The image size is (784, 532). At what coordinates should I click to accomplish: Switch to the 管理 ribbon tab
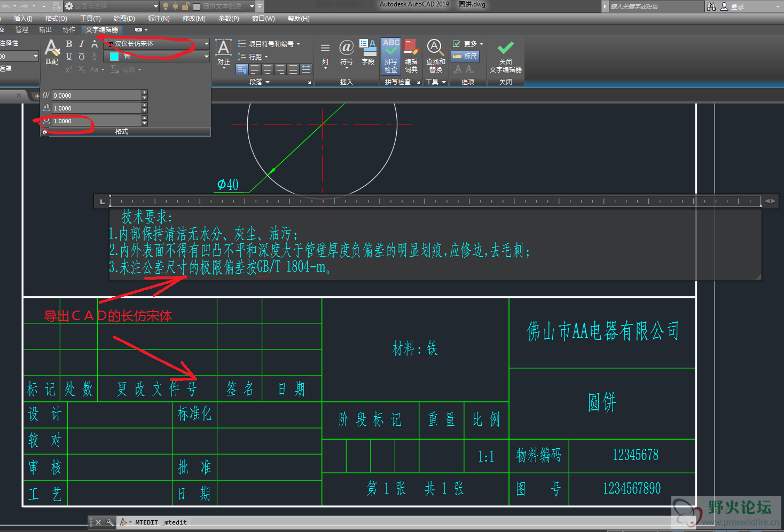click(x=22, y=30)
